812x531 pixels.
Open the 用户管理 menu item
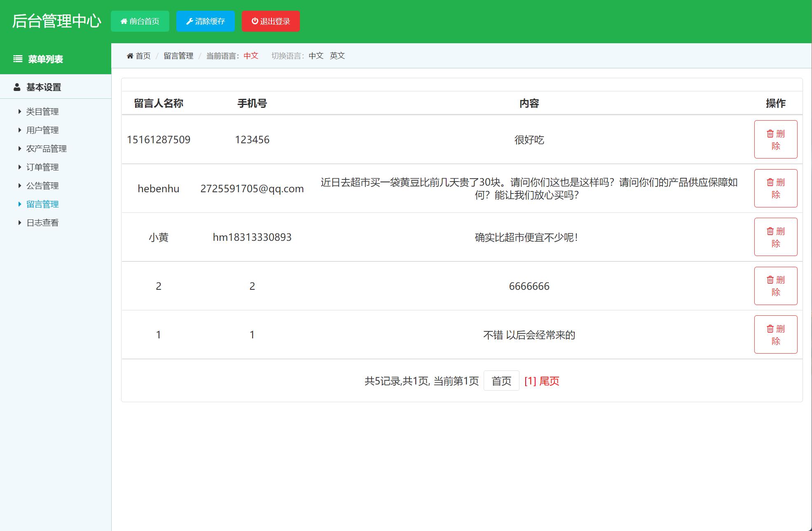pos(42,130)
